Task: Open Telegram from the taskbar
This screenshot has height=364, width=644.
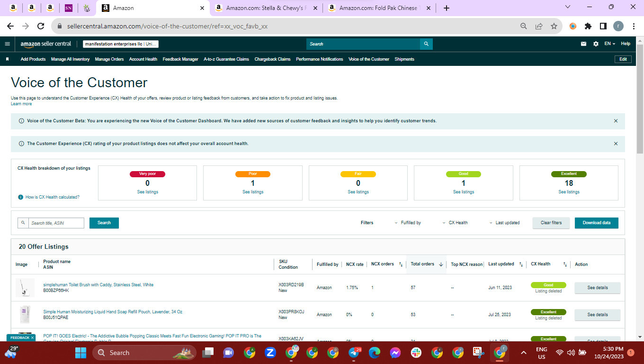Action: pyautogui.click(x=354, y=353)
